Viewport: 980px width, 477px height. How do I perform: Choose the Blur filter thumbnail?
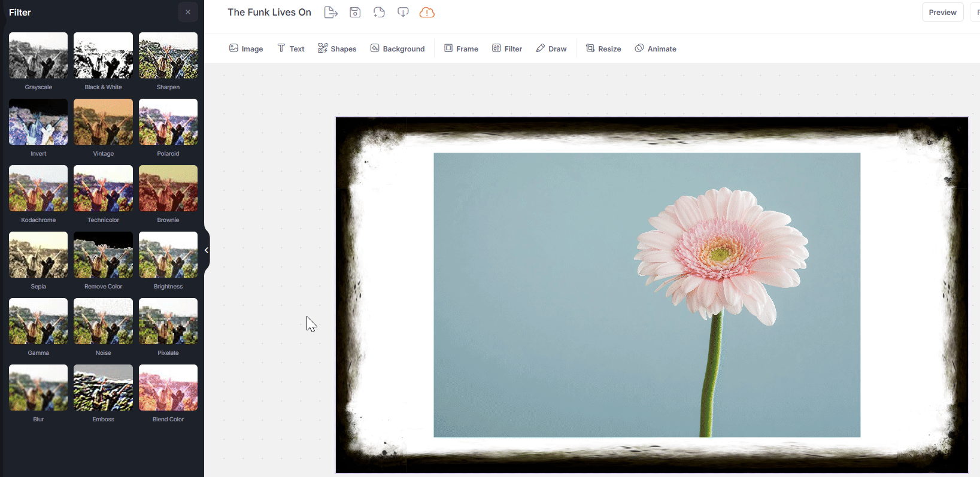[38, 388]
